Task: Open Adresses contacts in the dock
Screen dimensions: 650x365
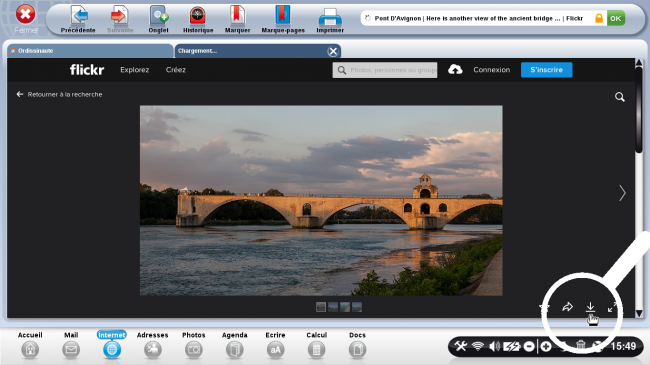Action: tap(153, 345)
